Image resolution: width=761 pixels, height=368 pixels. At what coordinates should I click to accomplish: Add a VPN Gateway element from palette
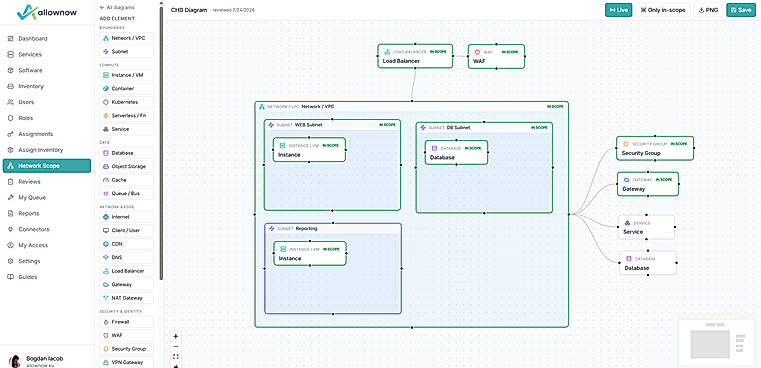[126, 362]
